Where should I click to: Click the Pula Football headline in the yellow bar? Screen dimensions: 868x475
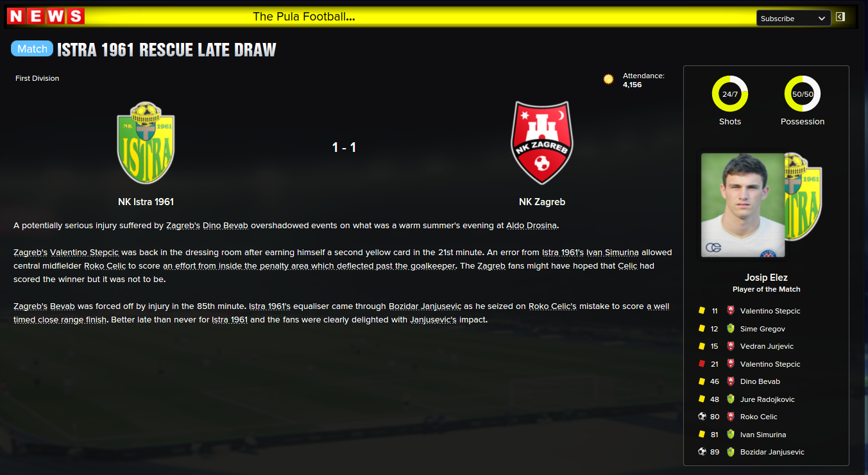click(304, 17)
